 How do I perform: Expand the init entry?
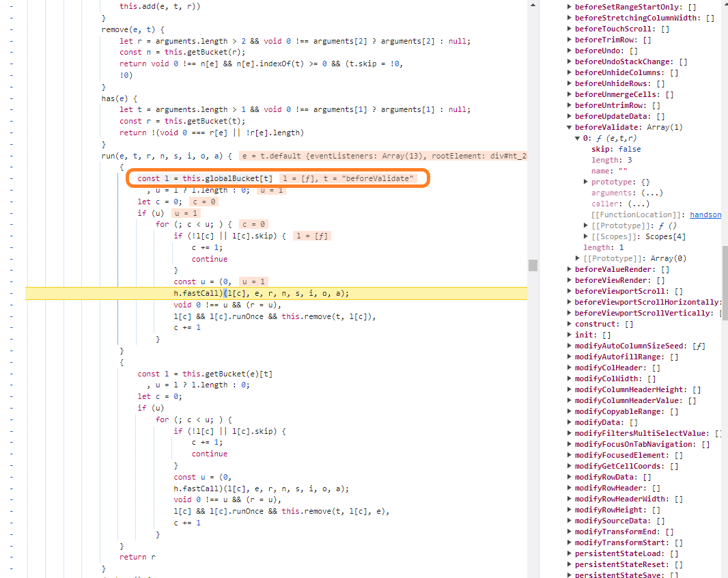pos(569,335)
